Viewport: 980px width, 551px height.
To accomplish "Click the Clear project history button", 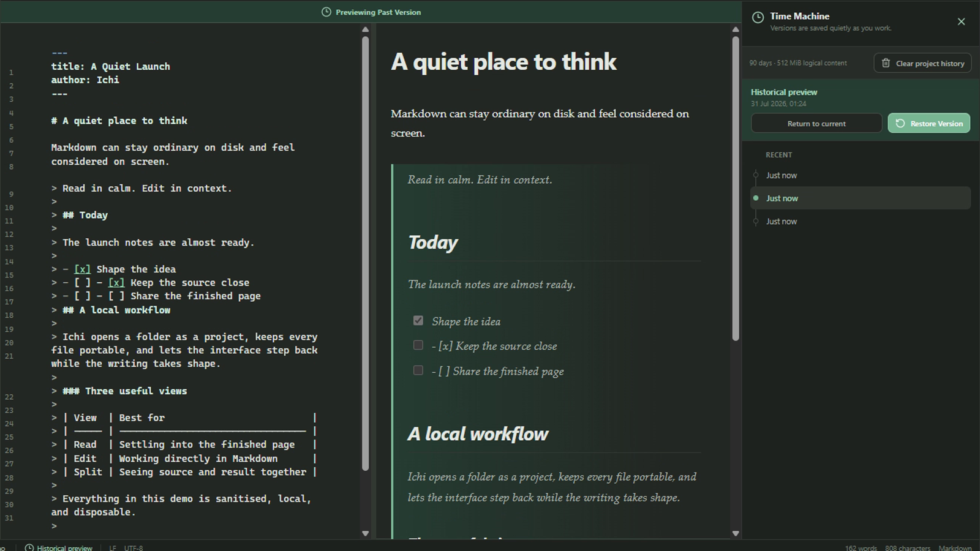I will (922, 63).
